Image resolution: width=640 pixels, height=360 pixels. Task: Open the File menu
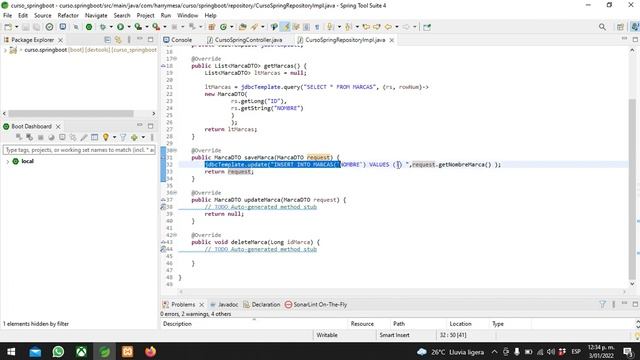point(7,16)
